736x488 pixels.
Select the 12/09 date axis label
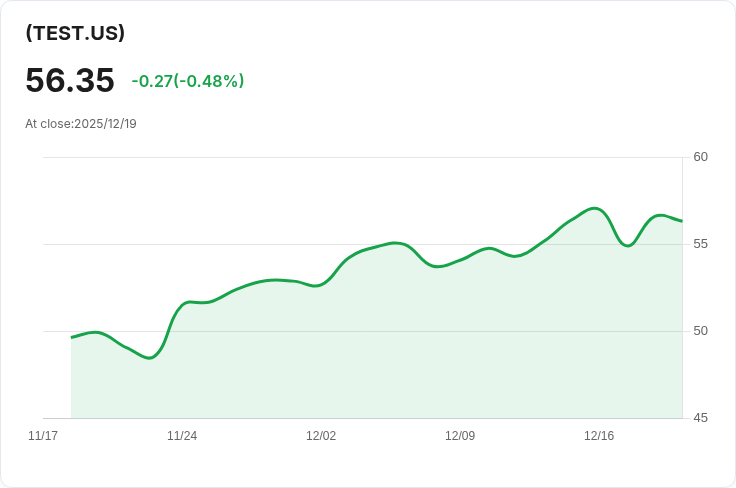tap(460, 436)
